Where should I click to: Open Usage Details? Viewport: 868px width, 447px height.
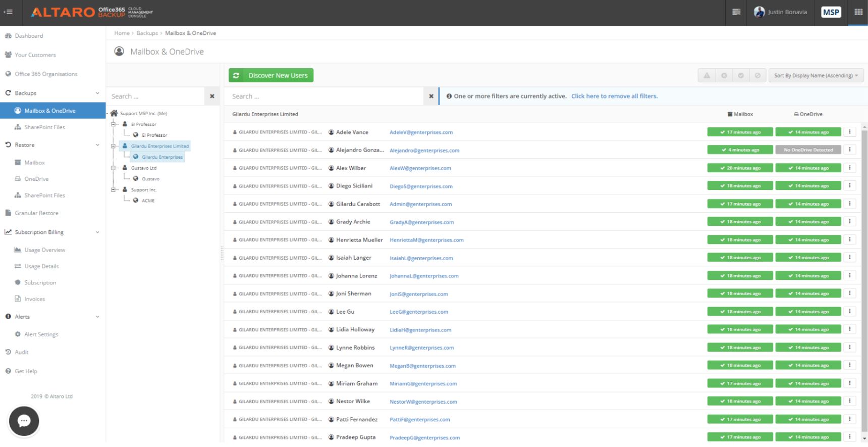(41, 266)
